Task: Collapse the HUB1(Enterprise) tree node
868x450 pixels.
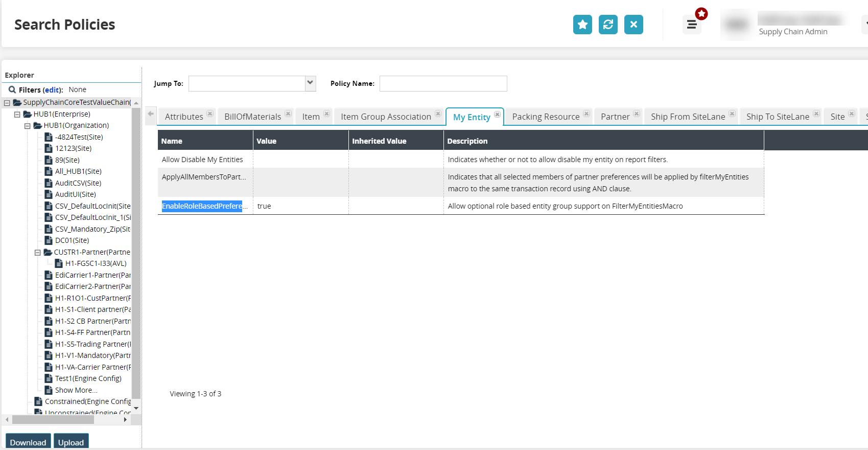Action: (17, 115)
